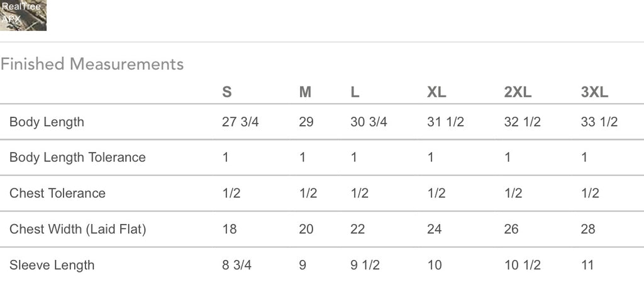Click the 33 1/2 body length cell

[x=599, y=122]
